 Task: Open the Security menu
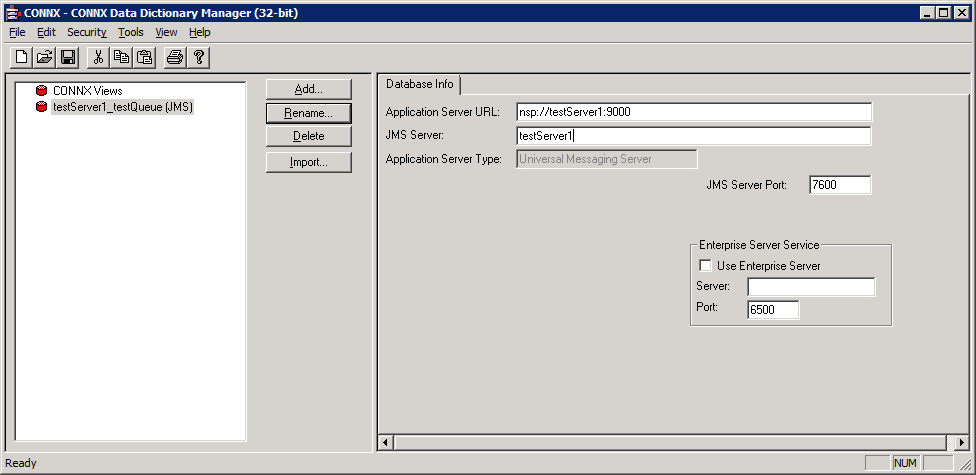pyautogui.click(x=87, y=32)
